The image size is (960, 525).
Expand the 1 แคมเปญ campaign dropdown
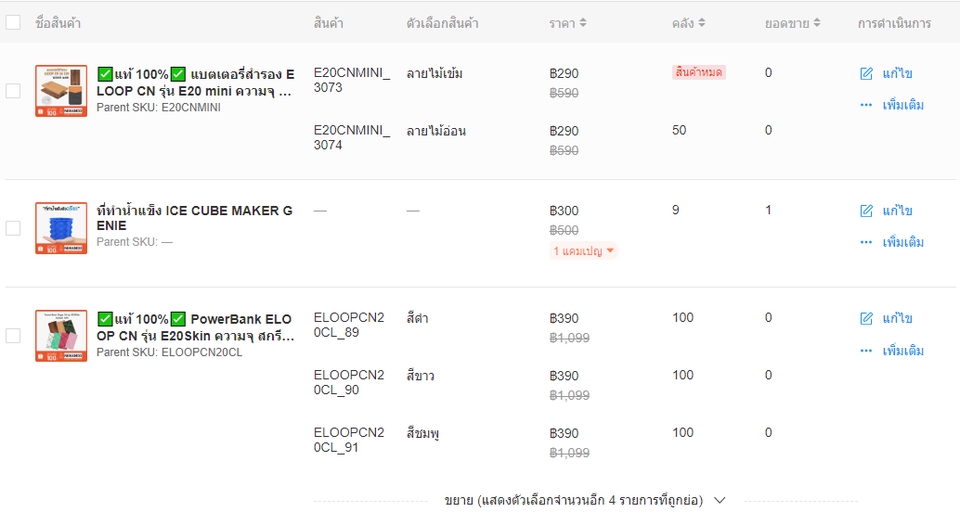[585, 251]
